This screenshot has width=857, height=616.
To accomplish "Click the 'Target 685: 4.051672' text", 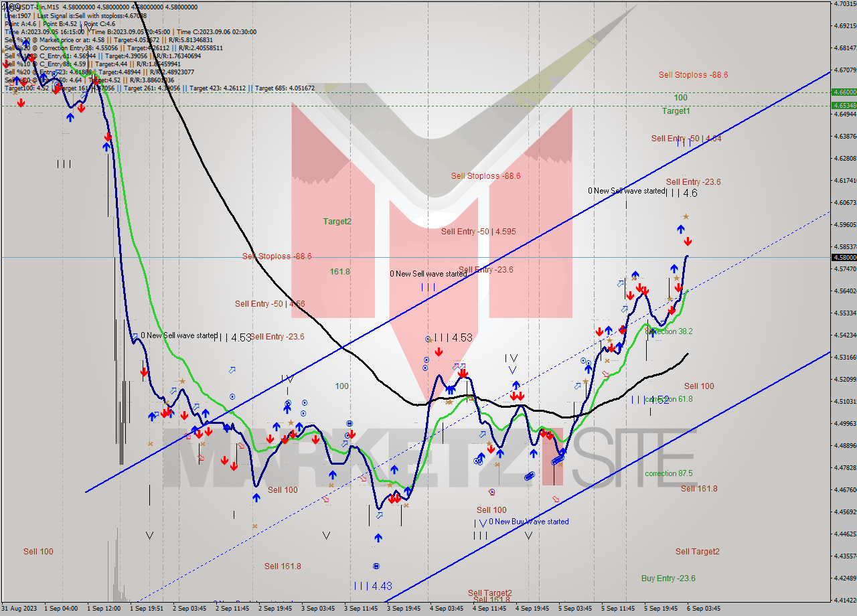I will point(287,88).
